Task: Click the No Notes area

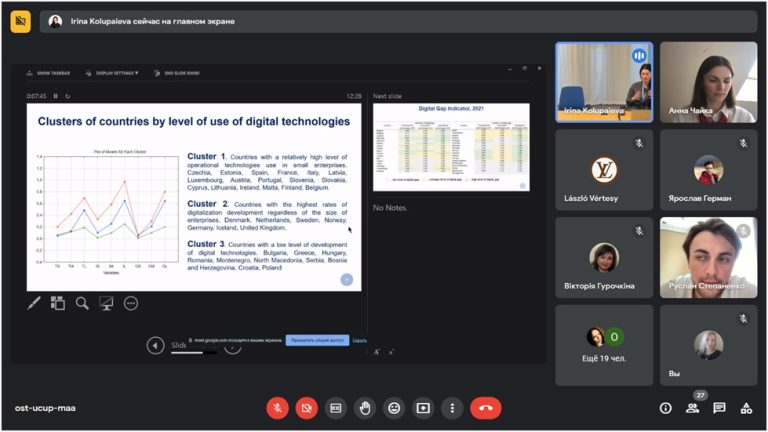Action: pyautogui.click(x=390, y=208)
